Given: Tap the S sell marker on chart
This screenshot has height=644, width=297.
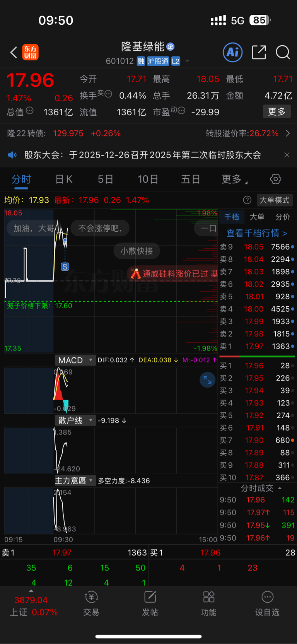Looking at the screenshot, I should click(65, 266).
